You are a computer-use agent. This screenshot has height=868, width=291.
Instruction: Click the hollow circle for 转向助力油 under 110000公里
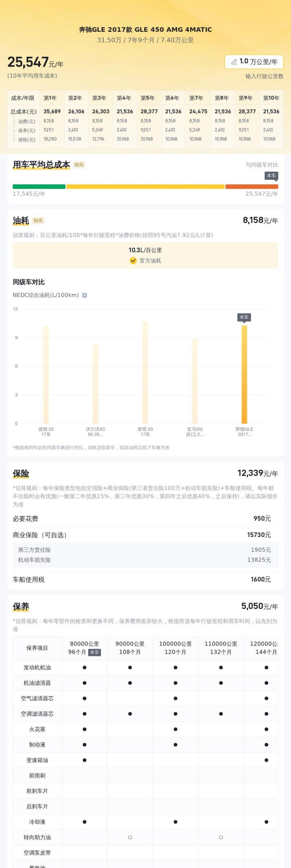tap(221, 837)
